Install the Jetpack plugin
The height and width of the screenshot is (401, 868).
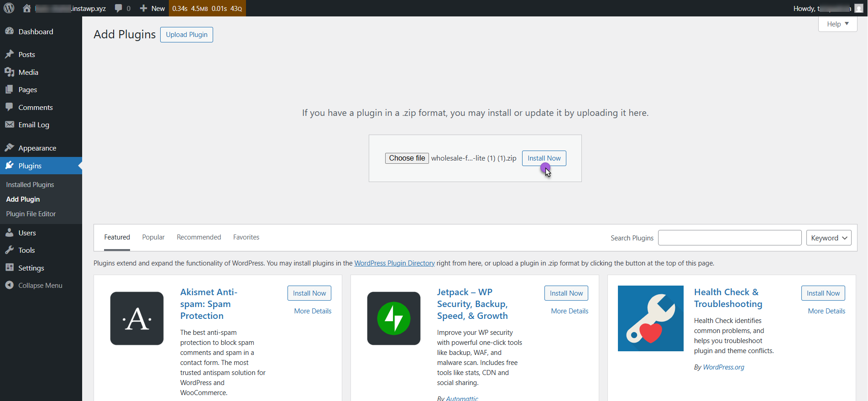[x=566, y=293]
